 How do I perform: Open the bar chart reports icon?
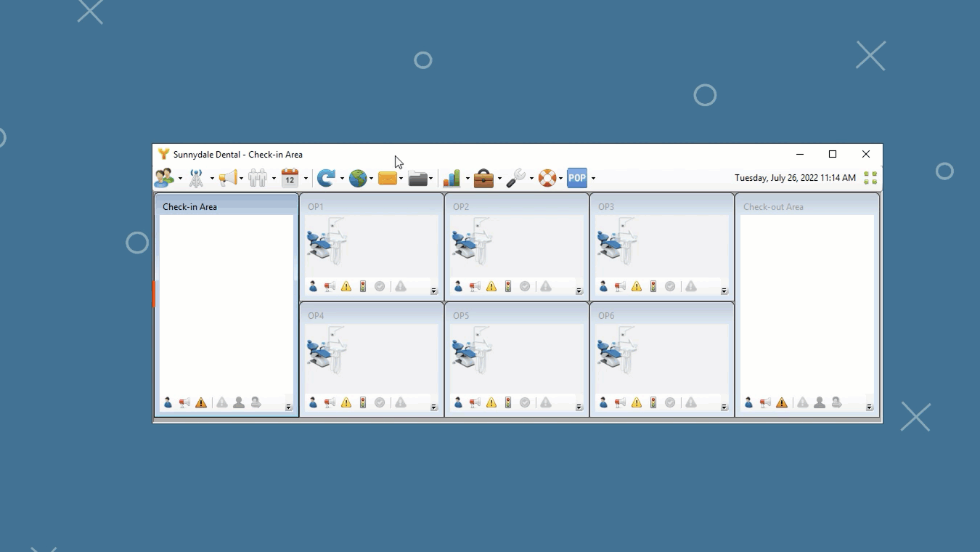[x=452, y=178]
